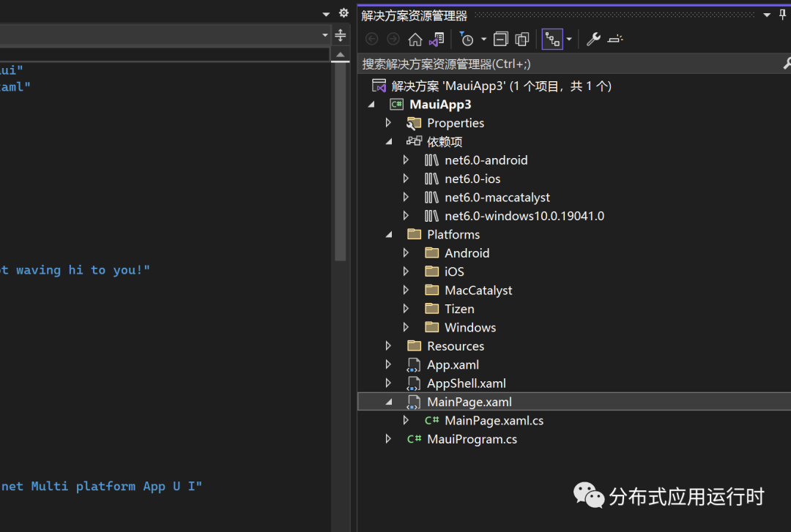Select the MauiProgram.cs file
Image resolution: width=791 pixels, height=532 pixels.
472,439
